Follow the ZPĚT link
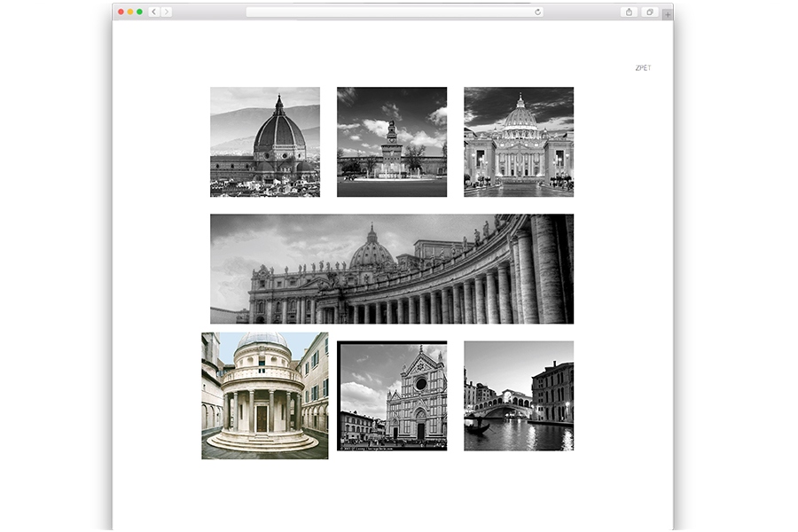This screenshot has width=798, height=532. tap(643, 68)
